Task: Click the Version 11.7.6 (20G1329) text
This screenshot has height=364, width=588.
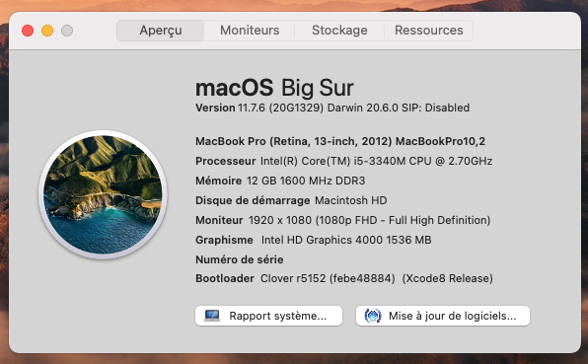Action: [259, 108]
